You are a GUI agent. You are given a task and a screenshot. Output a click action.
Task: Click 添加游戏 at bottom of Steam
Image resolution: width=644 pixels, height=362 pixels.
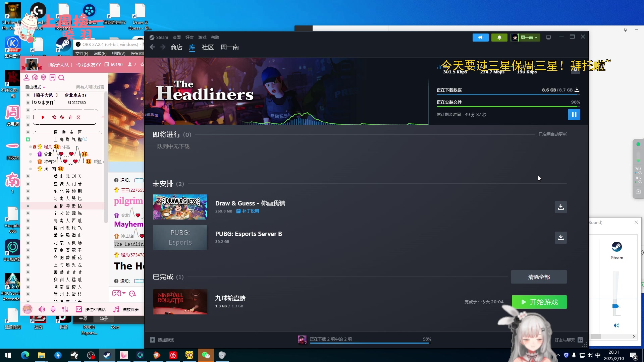point(162,340)
